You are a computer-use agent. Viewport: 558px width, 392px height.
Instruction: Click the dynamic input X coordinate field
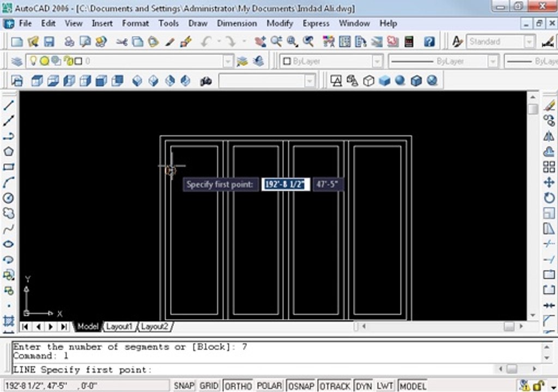point(286,184)
